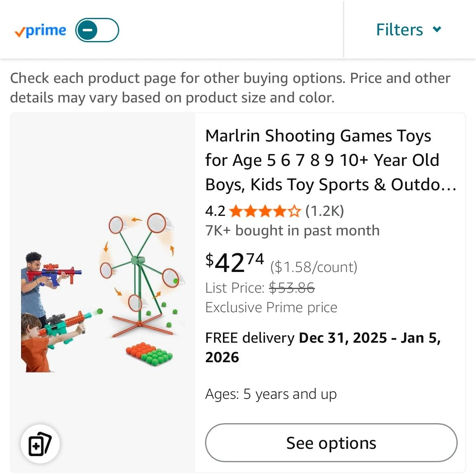This screenshot has height=474, width=476.
Task: Click the Ages: 5 years and up text
Action: pyautogui.click(x=271, y=394)
